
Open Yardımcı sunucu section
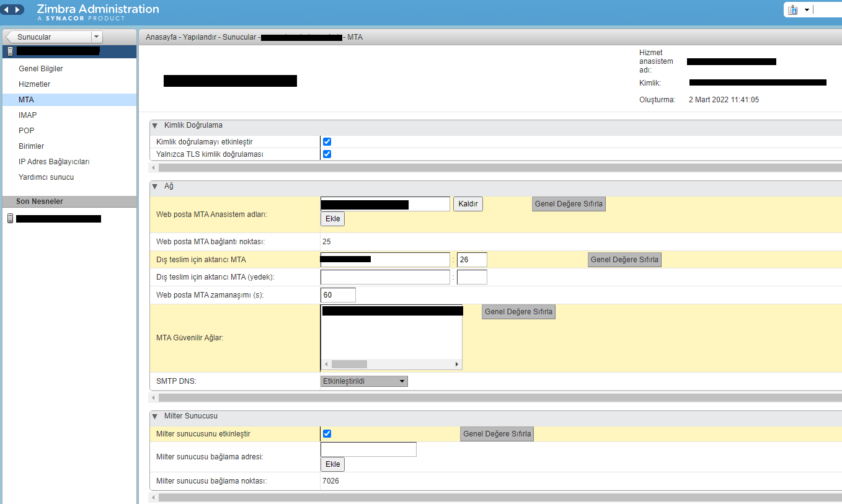point(47,177)
